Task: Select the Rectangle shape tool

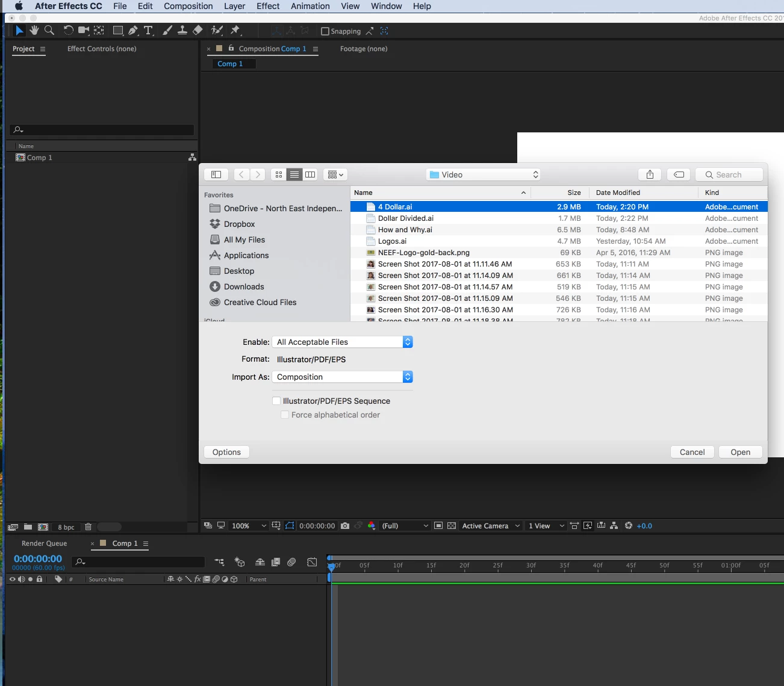Action: (x=118, y=30)
